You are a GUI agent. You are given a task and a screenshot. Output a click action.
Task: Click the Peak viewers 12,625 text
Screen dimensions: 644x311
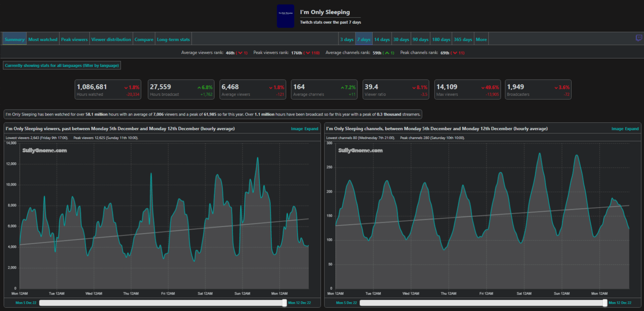point(106,138)
